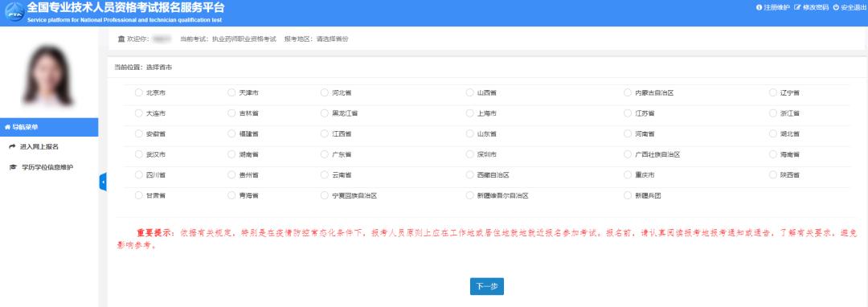Choose 西藏自治区 radio option
Image resolution: width=868 pixels, height=307 pixels.
469,174
